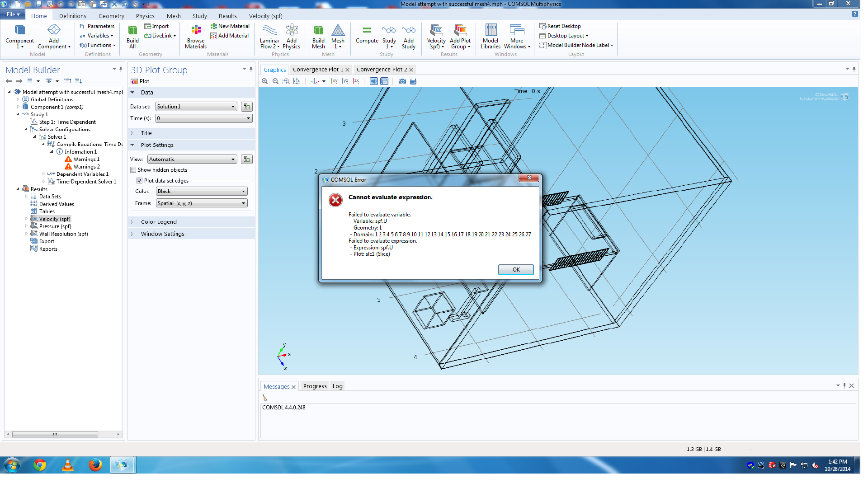Click the Zoom In graphics toolbar icon

265,81
